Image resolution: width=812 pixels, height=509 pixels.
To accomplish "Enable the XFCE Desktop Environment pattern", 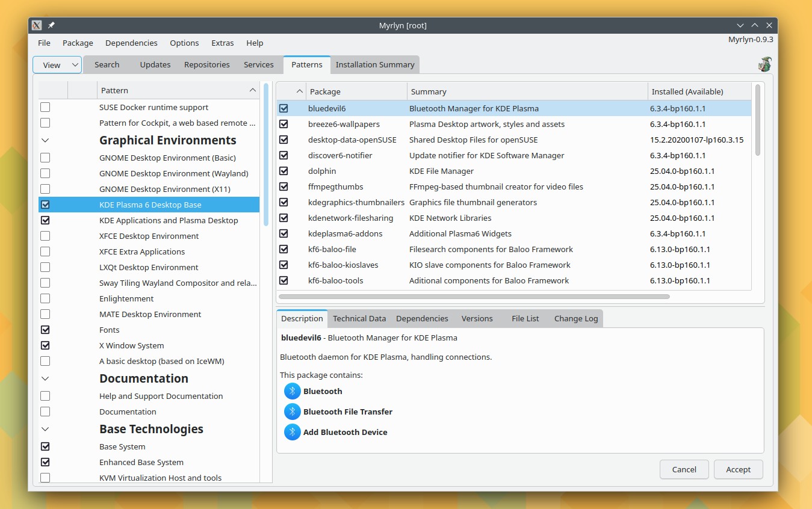I will coord(45,236).
